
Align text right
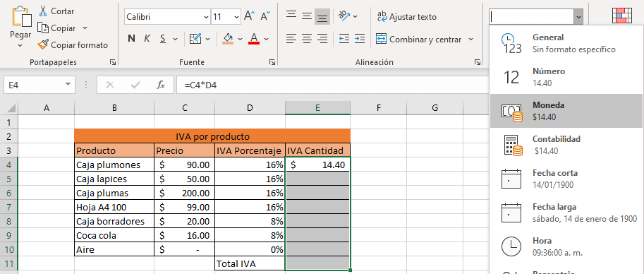coord(322,39)
